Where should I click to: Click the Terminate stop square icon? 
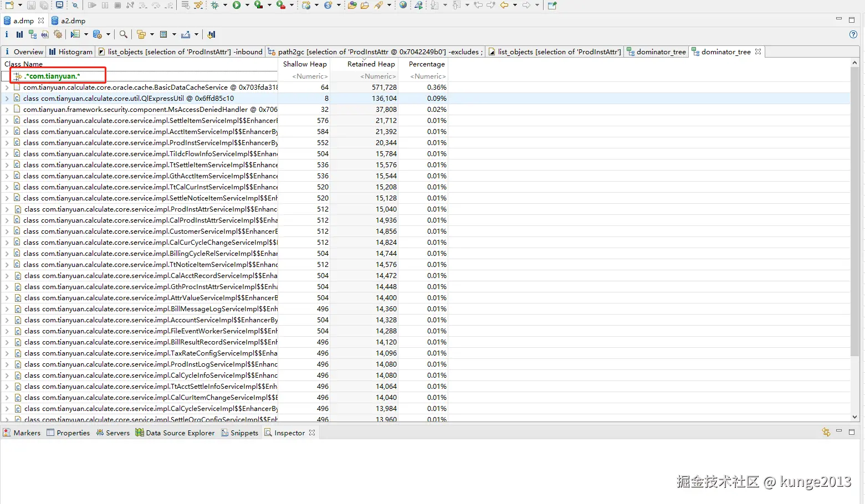117,5
